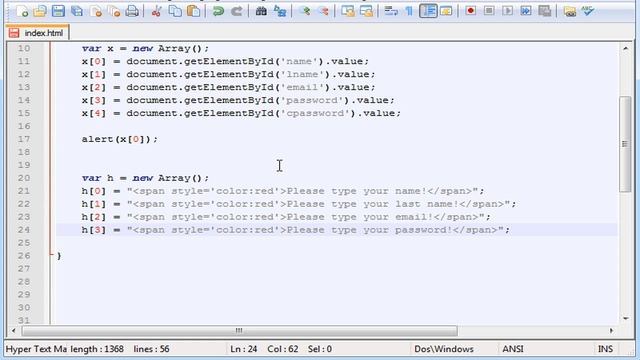Click the horizontal scrollbar thumb
This screenshot has width=640, height=360.
239,330
